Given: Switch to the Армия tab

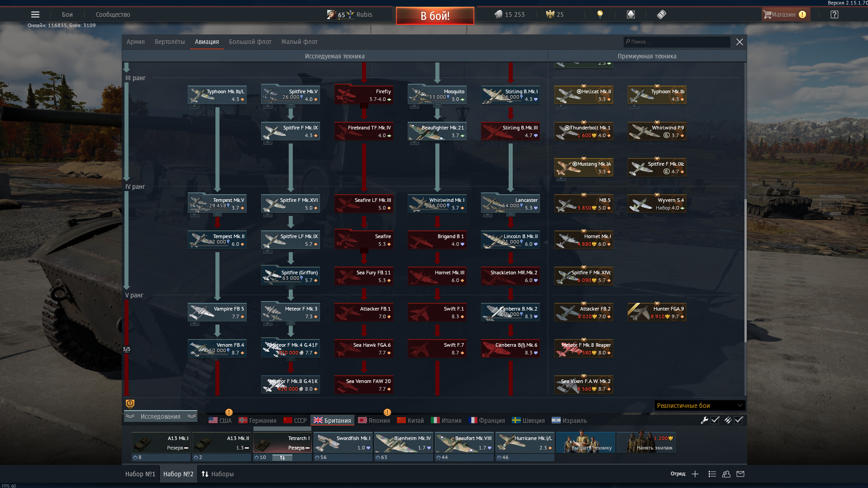Looking at the screenshot, I should pos(136,42).
